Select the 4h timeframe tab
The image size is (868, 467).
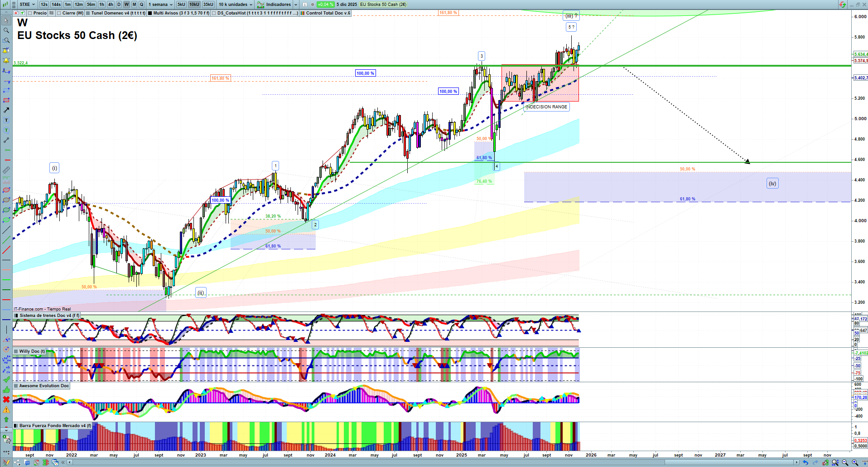click(x=111, y=5)
